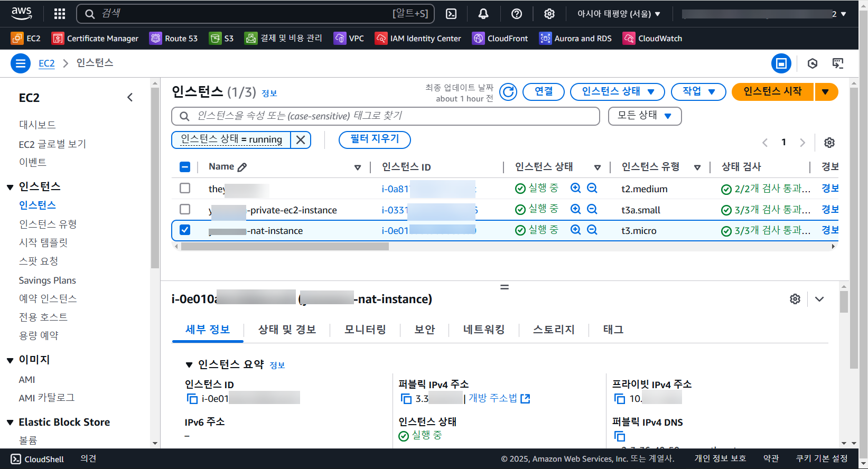The image size is (868, 469).
Task: Open console settings gear in top bar
Action: pos(549,14)
